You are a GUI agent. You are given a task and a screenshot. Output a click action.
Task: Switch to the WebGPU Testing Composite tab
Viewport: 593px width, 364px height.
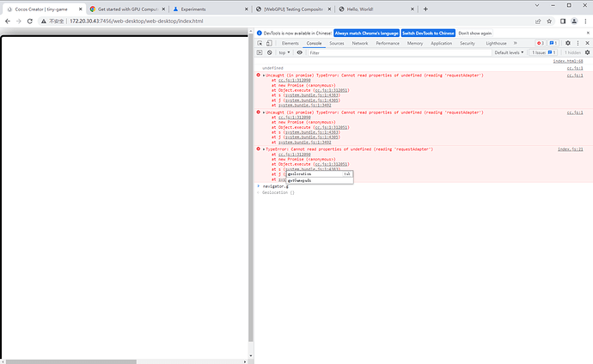[293, 9]
